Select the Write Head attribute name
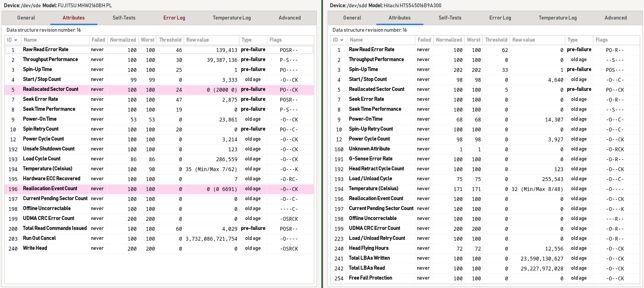This screenshot has height=288, width=644. point(35,248)
